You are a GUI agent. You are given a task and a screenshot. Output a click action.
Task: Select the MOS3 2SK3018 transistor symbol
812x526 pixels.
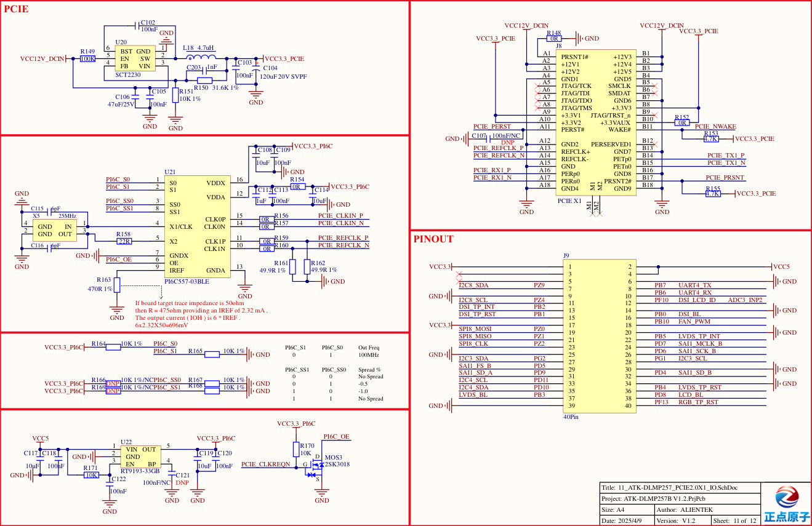(x=314, y=468)
